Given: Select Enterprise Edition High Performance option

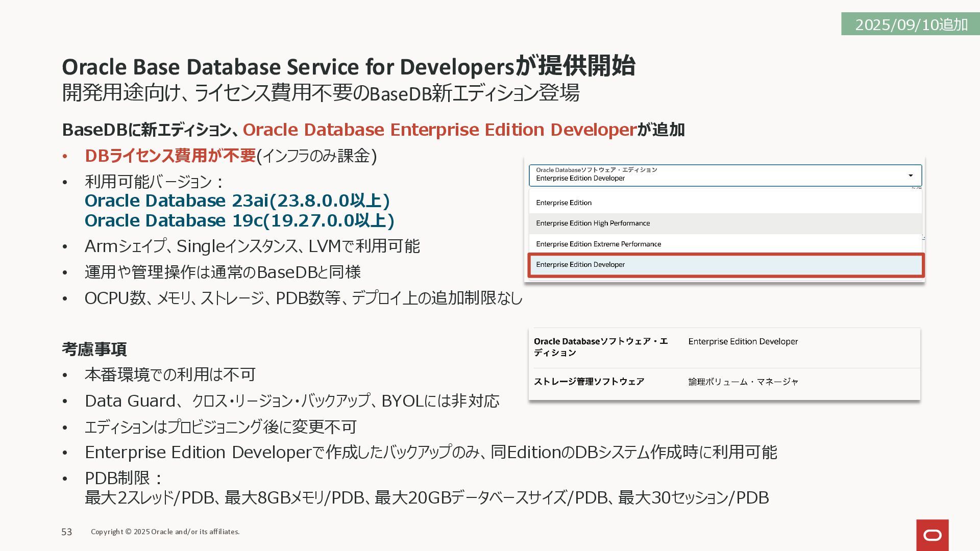Looking at the screenshot, I should pos(593,223).
